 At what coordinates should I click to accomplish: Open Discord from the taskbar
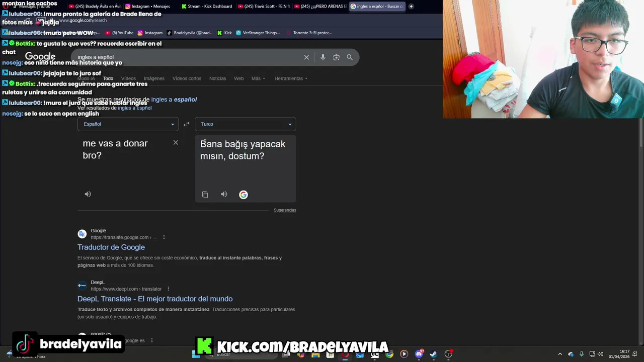tap(419, 354)
